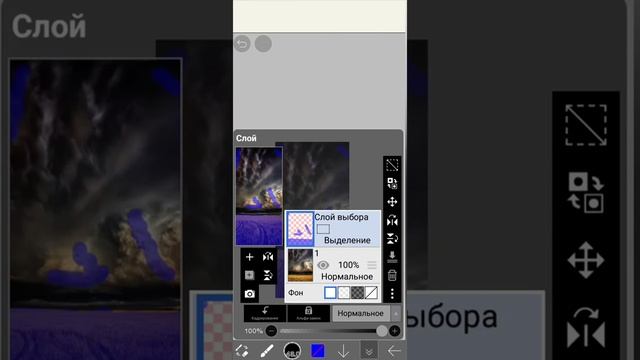
Task: Select the Brush tool in bottom bar
Action: [x=267, y=351]
